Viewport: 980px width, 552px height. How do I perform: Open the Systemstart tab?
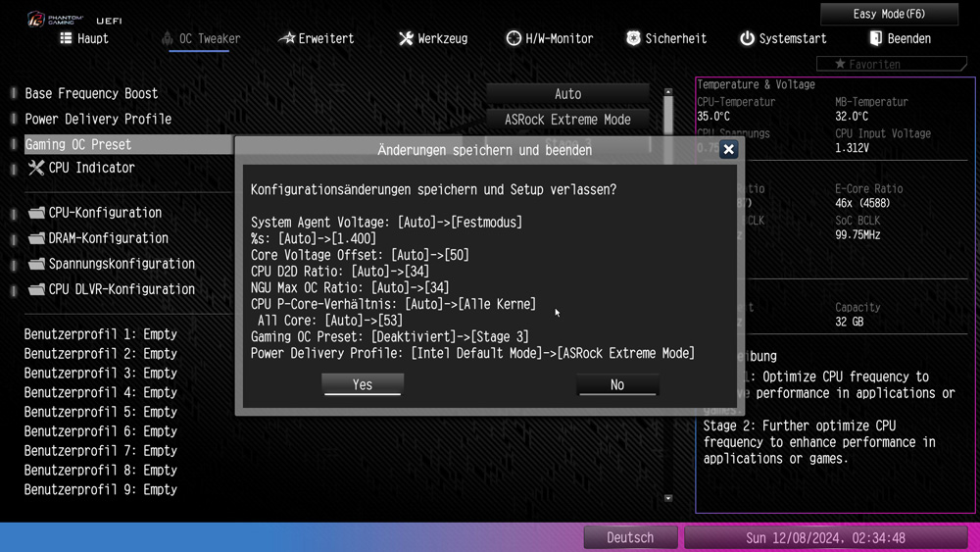pyautogui.click(x=783, y=39)
